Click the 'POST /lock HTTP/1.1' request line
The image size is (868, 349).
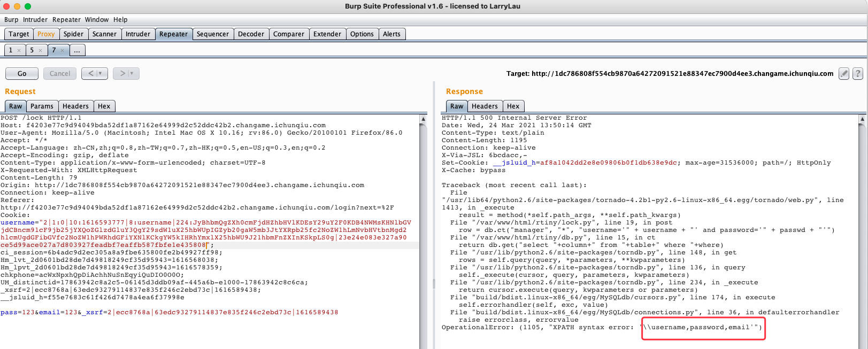[41, 118]
